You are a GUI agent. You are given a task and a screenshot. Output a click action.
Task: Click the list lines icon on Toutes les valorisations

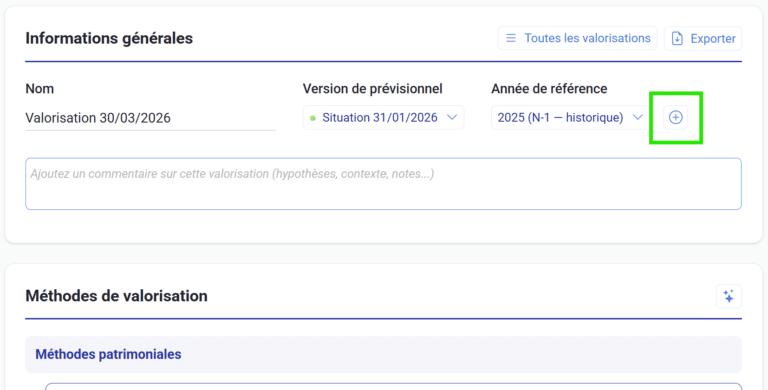[511, 38]
